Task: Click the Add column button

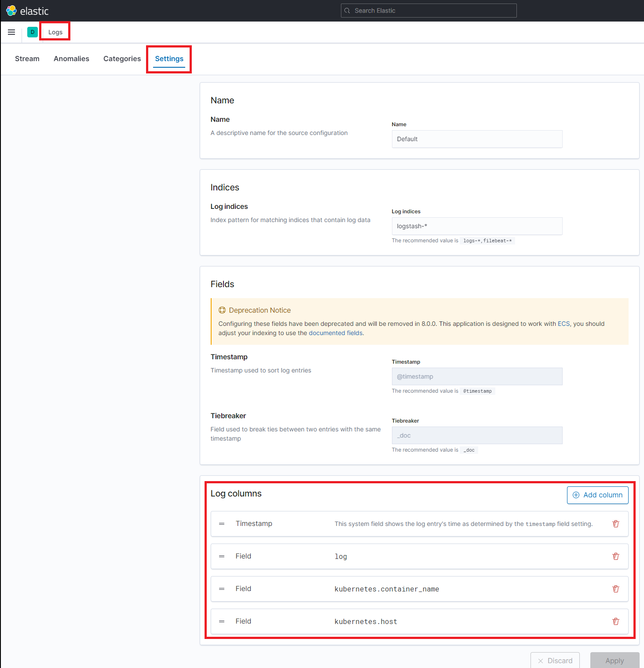Action: point(597,495)
